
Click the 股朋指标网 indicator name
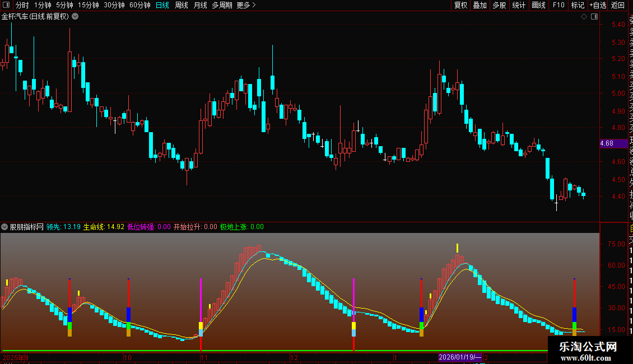(x=27, y=227)
